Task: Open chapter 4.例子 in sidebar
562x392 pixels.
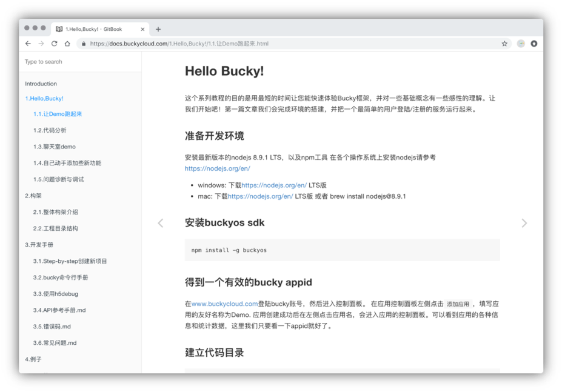Action: pos(33,359)
